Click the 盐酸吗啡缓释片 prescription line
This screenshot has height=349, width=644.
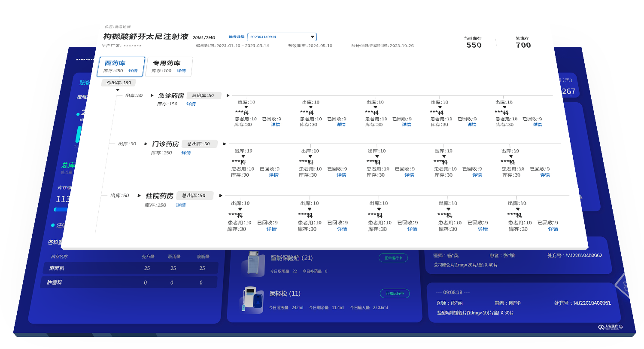[475, 313]
